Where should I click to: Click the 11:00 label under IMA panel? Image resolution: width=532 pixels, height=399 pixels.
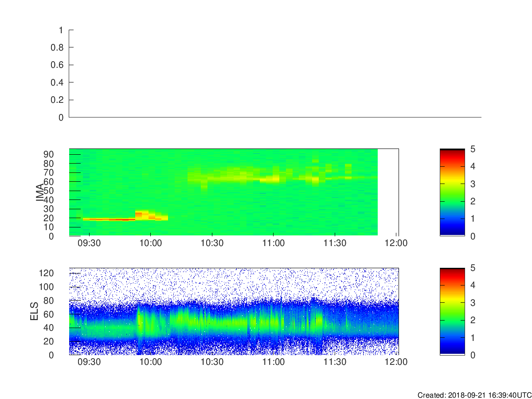coord(274,243)
